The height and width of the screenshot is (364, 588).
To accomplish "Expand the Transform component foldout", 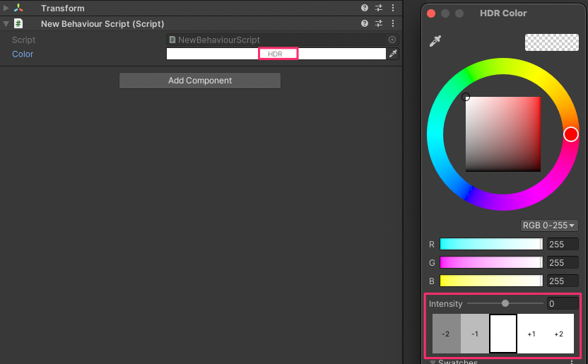I will (6, 8).
